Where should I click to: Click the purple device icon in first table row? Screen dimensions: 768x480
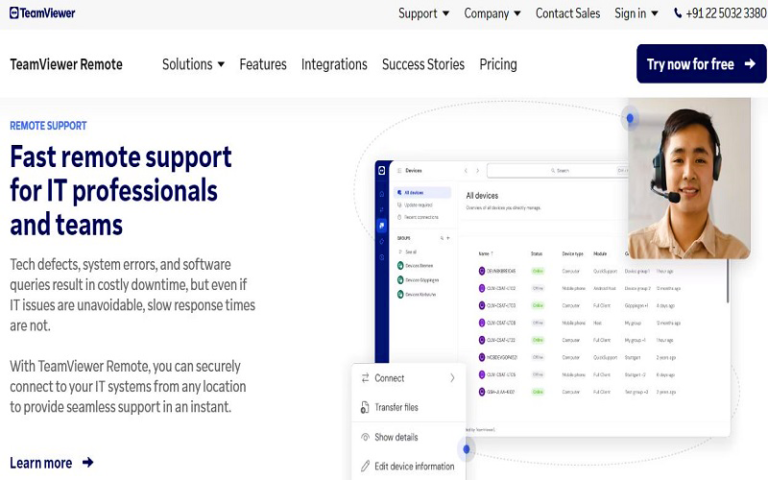tap(482, 270)
